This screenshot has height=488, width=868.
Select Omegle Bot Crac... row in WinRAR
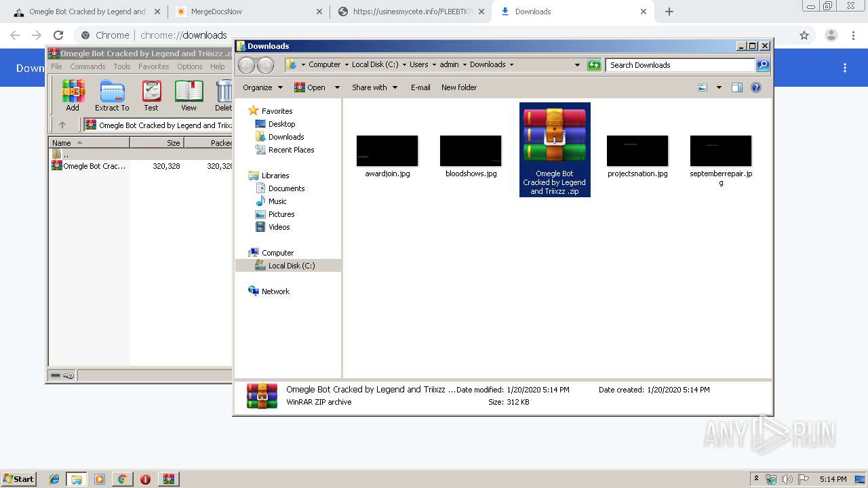click(x=140, y=165)
